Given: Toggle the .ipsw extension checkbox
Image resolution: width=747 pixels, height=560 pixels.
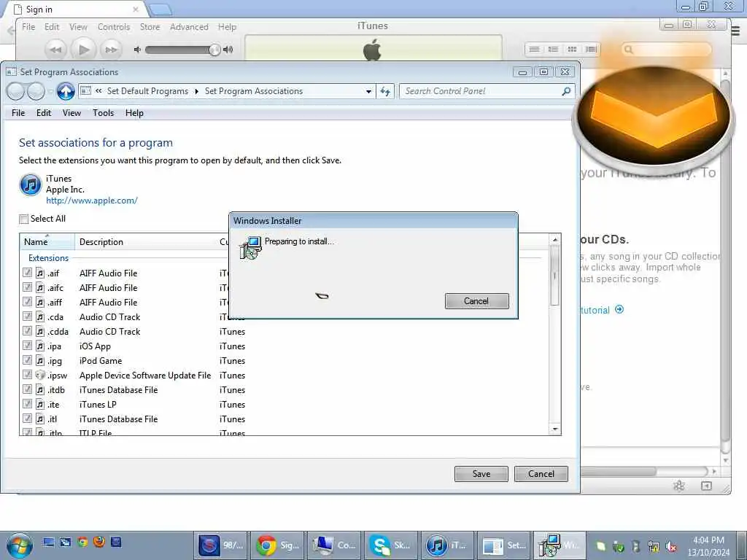Looking at the screenshot, I should click(27, 376).
